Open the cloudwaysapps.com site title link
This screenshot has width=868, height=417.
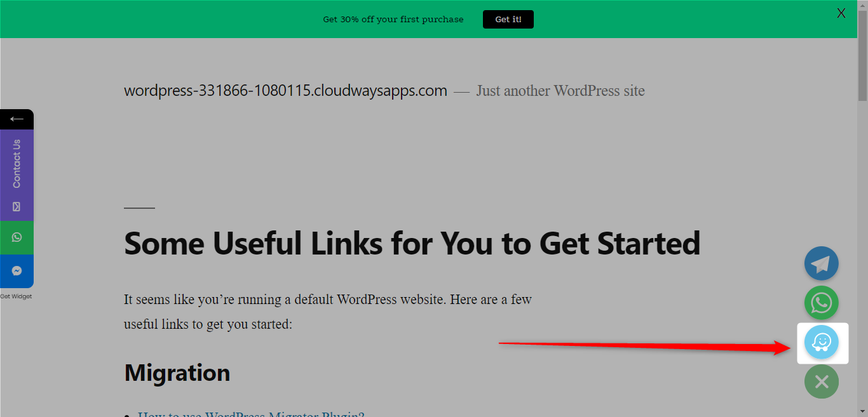285,91
